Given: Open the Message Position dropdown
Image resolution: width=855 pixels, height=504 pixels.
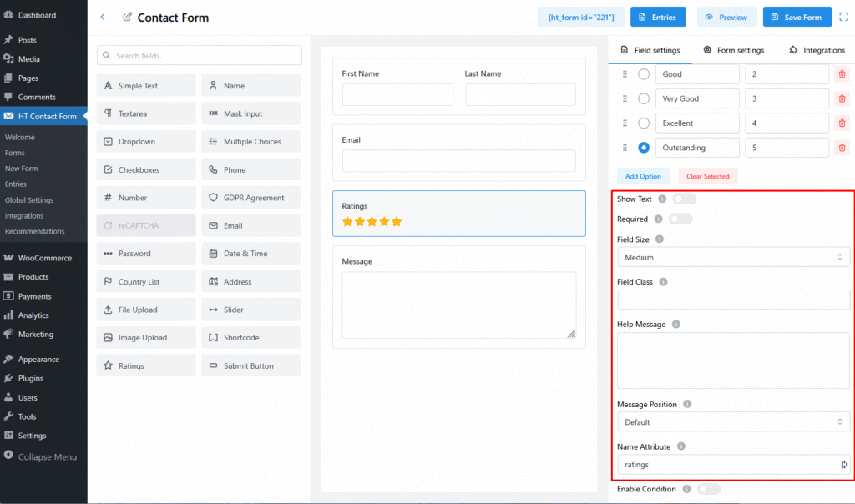Looking at the screenshot, I should (733, 422).
